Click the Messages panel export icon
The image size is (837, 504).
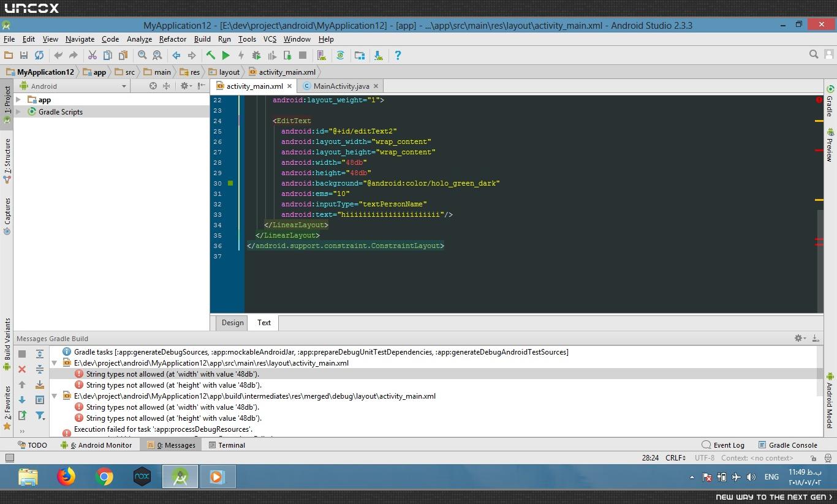(22, 415)
